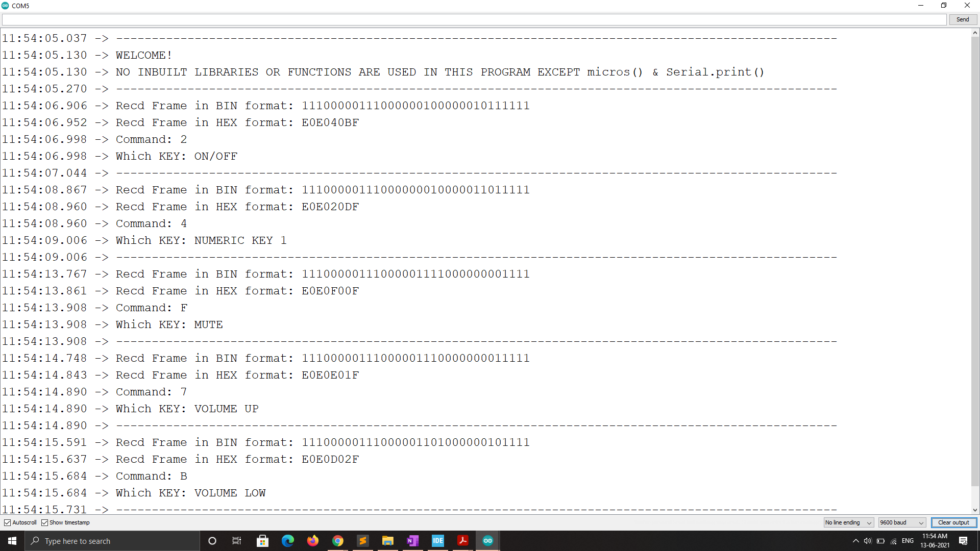
Task: Disable the Autoscroll checkbox
Action: click(x=8, y=522)
